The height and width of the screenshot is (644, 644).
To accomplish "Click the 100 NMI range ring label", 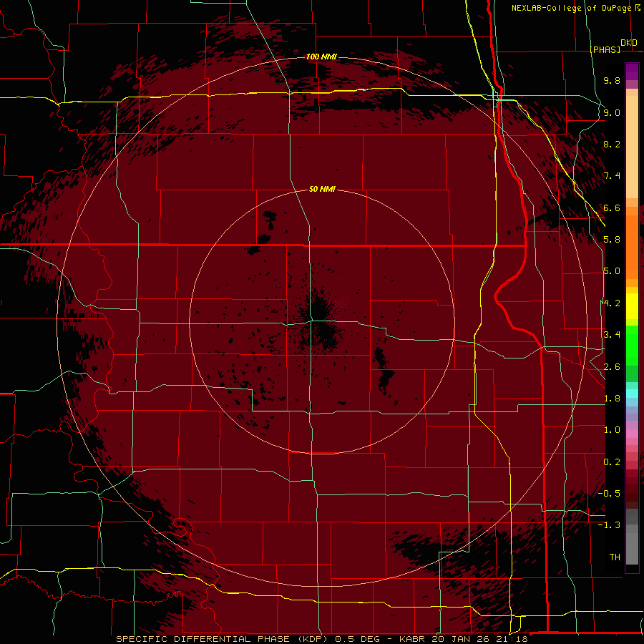I will (321, 57).
